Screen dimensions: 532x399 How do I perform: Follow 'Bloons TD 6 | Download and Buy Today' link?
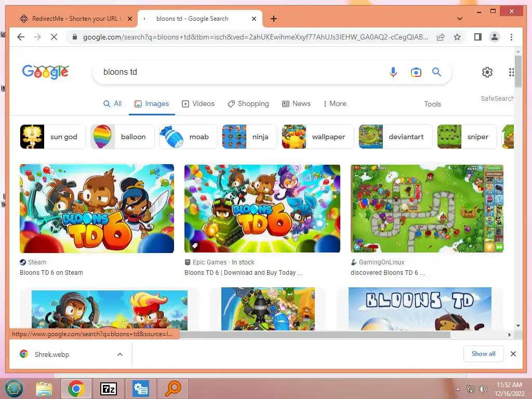click(243, 272)
